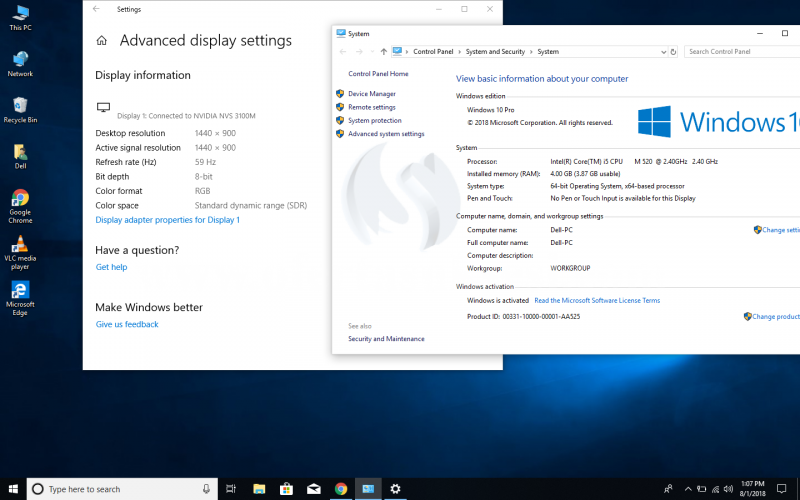The height and width of the screenshot is (500, 800).
Task: Open Windows Start menu
Action: click(x=13, y=489)
